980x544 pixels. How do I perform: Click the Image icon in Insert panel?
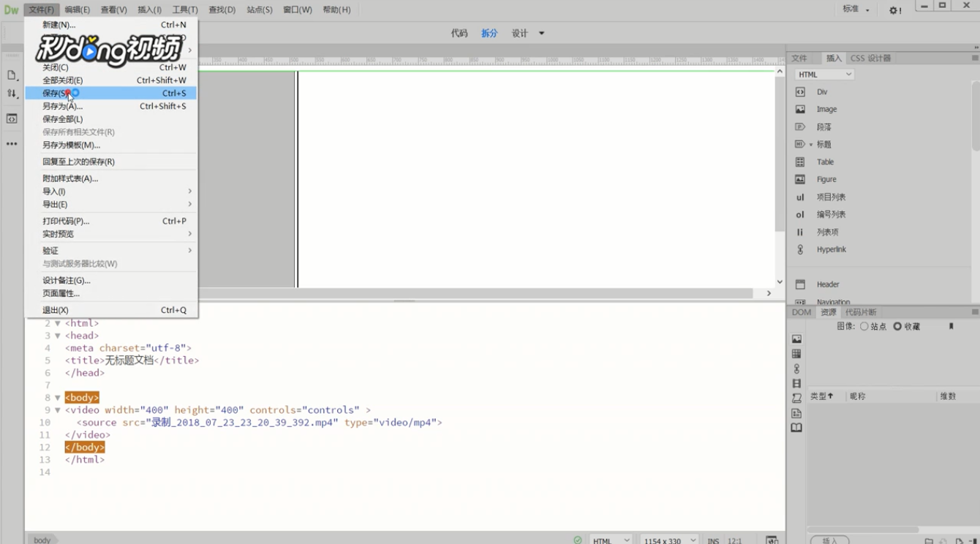[800, 109]
